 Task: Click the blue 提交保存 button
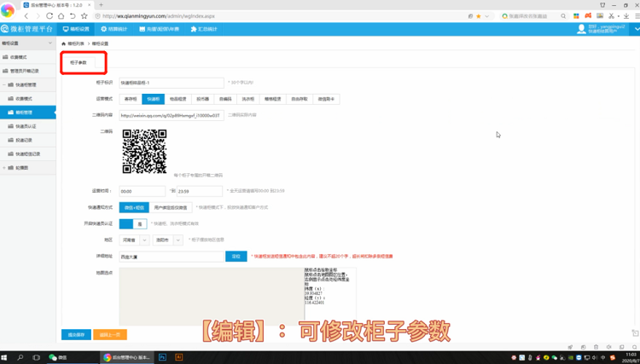pos(76,335)
